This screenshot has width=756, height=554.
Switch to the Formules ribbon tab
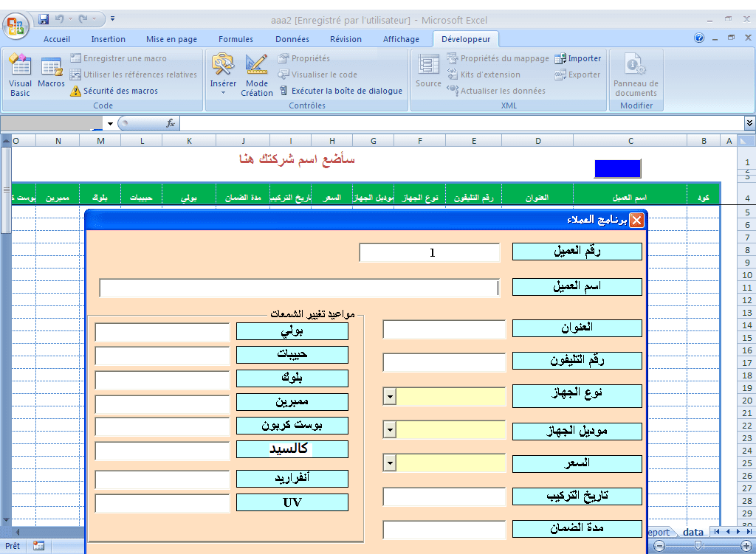(x=236, y=39)
